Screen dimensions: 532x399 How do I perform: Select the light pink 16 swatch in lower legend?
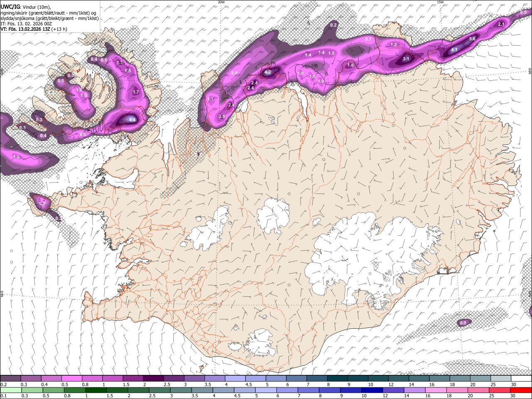436,390
